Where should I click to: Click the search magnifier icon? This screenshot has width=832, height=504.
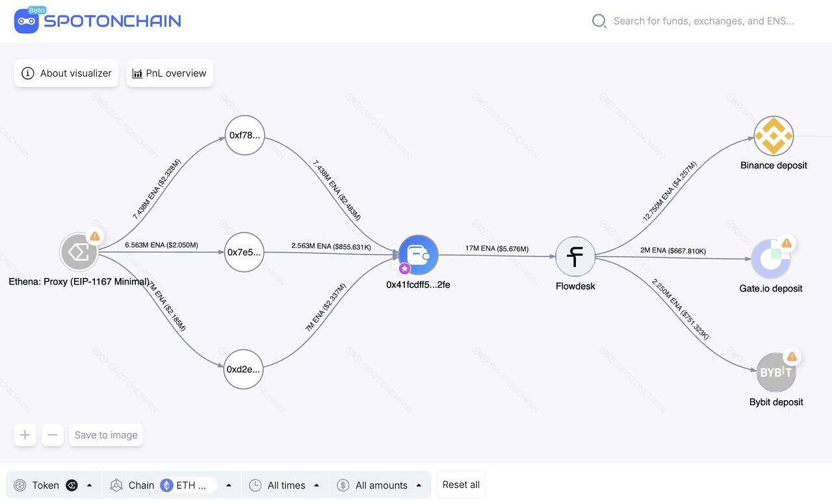point(599,21)
